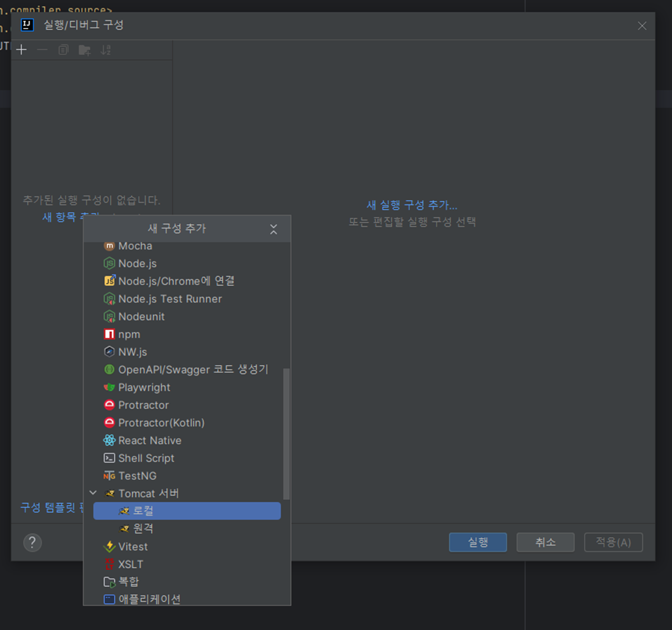This screenshot has width=672, height=630.
Task: Click the minus remove configuration icon
Action: (43, 50)
